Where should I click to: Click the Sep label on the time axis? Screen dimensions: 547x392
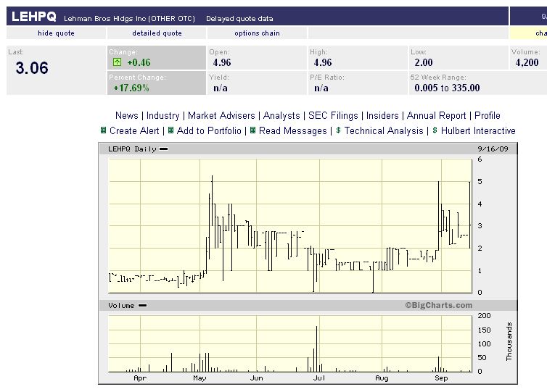click(x=441, y=378)
